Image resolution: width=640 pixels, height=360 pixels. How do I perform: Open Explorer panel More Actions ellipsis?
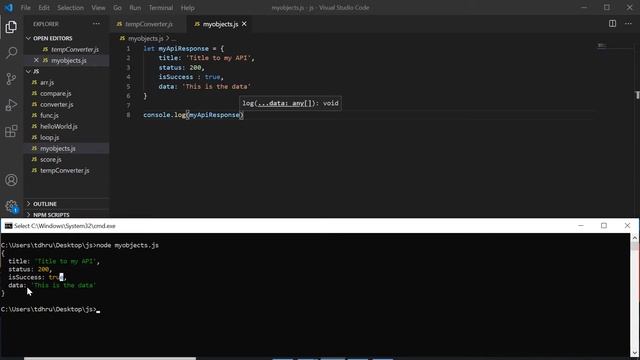click(x=96, y=24)
